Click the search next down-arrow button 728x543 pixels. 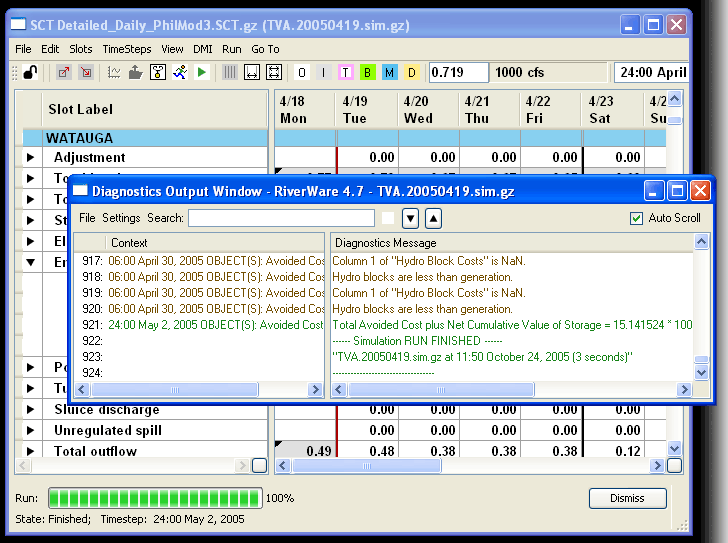[x=410, y=218]
